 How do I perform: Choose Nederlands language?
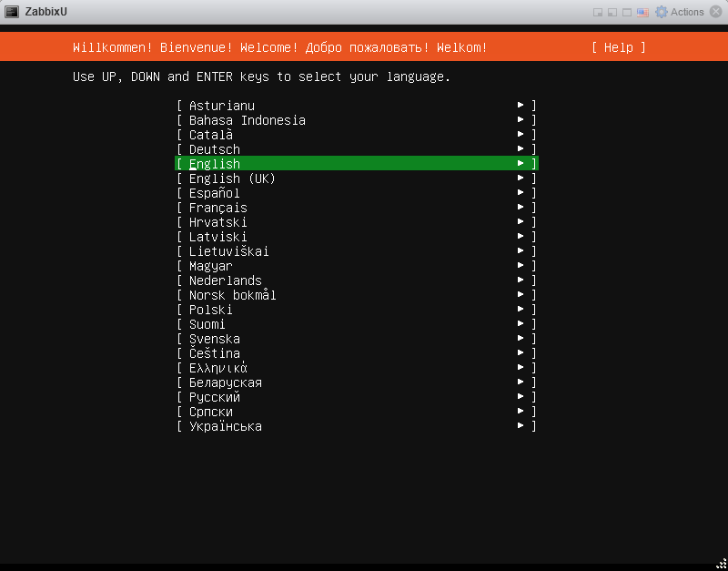click(357, 280)
